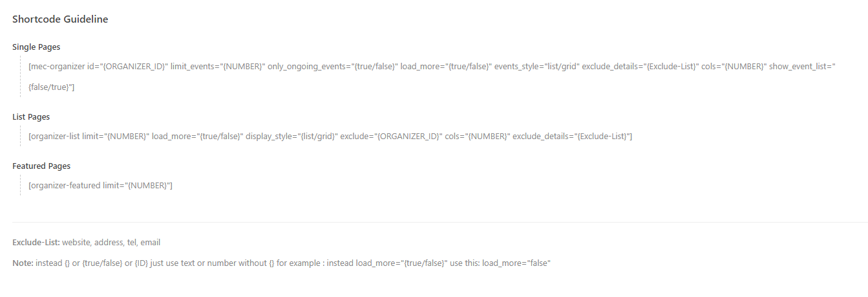Screen dimensions: 868x297
Task: Click "website, address, tel, email" text
Action: [x=111, y=243]
